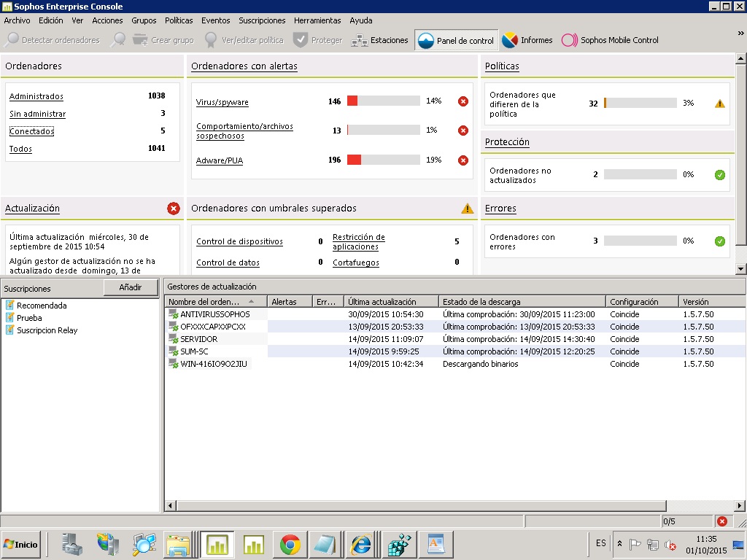Click warning icon for umbrales superados
Viewport: 747px width, 560px height.
pyautogui.click(x=468, y=209)
